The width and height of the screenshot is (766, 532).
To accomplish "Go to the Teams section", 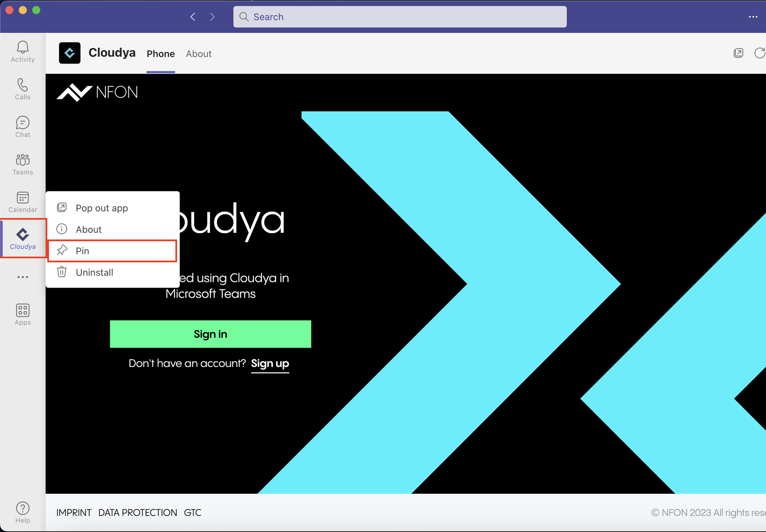I will pyautogui.click(x=23, y=164).
